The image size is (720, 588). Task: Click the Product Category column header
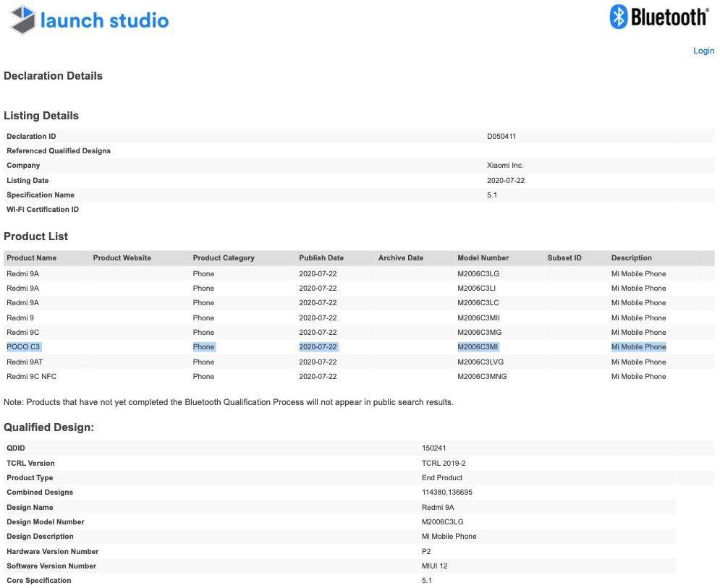click(224, 258)
